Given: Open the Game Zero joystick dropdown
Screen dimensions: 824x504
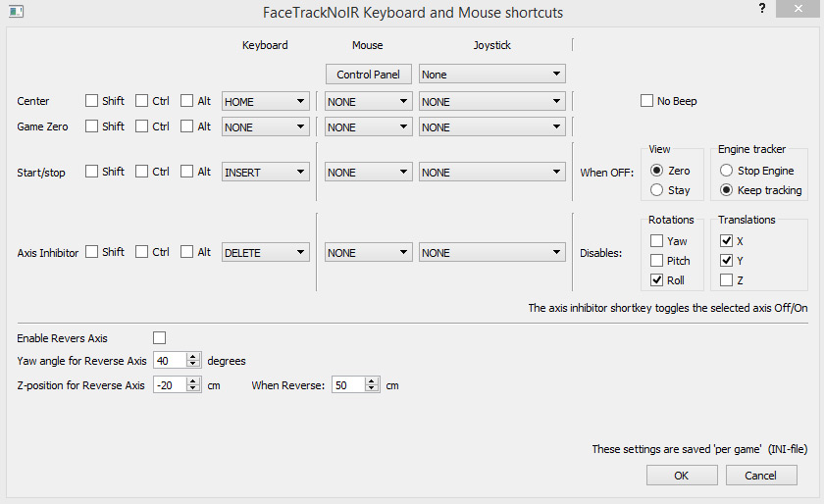Looking at the screenshot, I should tap(491, 126).
